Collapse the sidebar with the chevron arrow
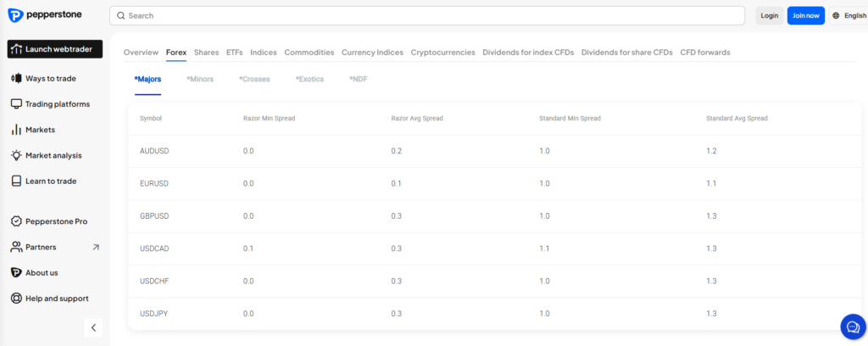 click(x=93, y=327)
